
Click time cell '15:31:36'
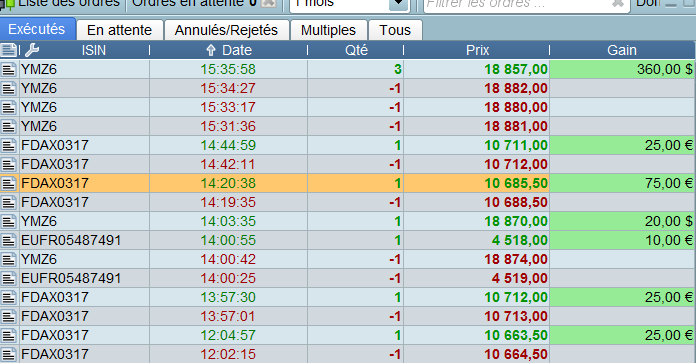[228, 126]
